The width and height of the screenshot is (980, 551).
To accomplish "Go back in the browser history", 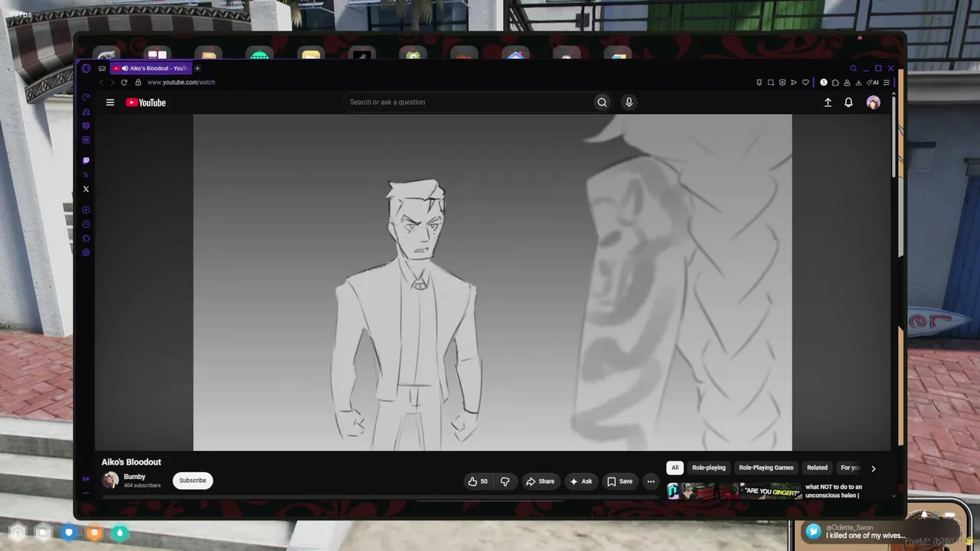I will 101,83.
